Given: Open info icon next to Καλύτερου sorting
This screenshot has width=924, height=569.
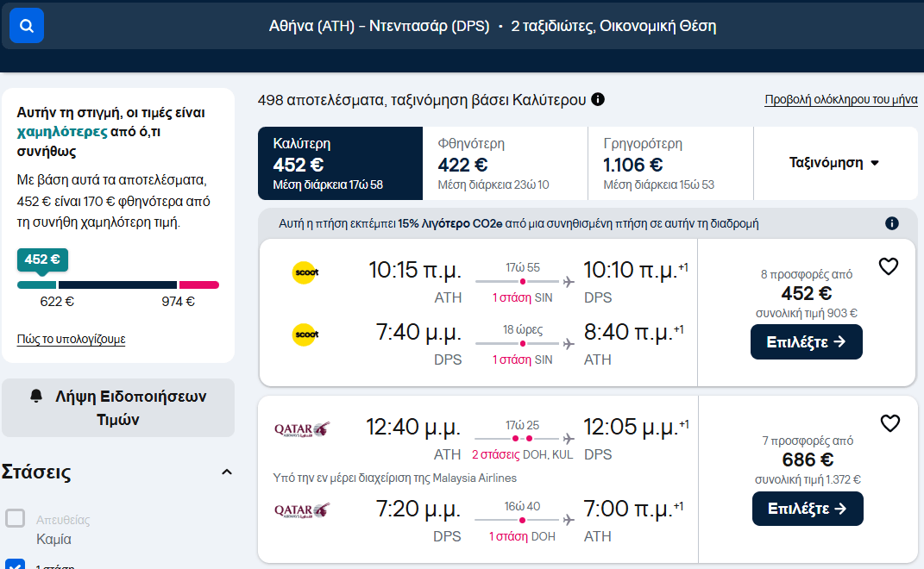Looking at the screenshot, I should click(598, 100).
